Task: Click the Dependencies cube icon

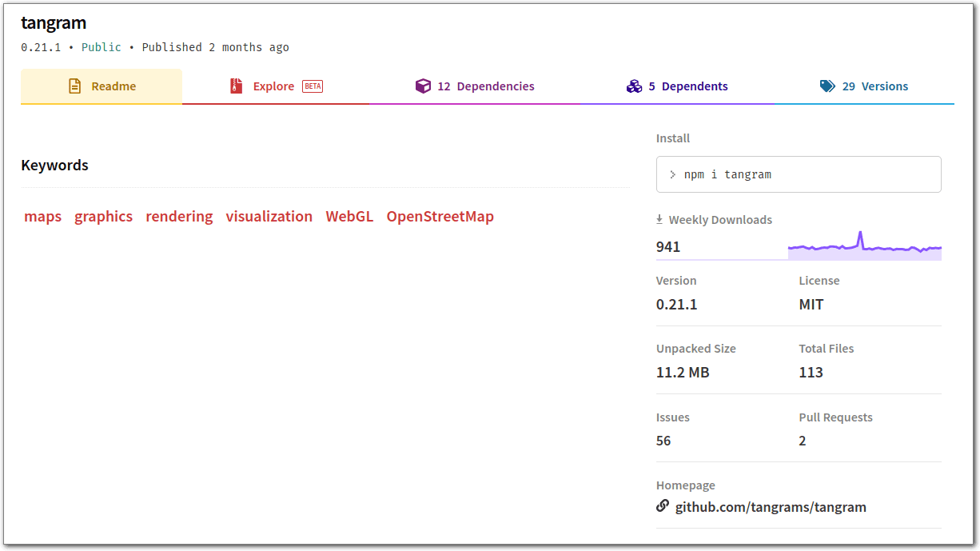Action: pos(423,86)
